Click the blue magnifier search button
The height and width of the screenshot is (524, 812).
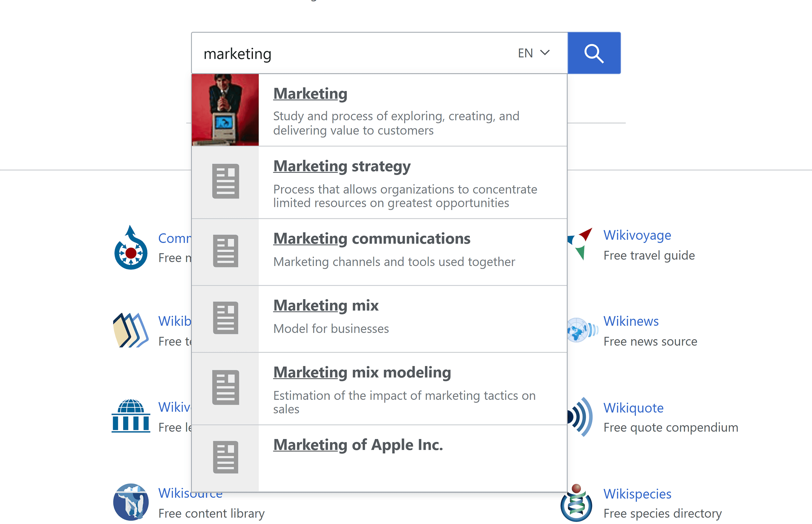pyautogui.click(x=594, y=53)
